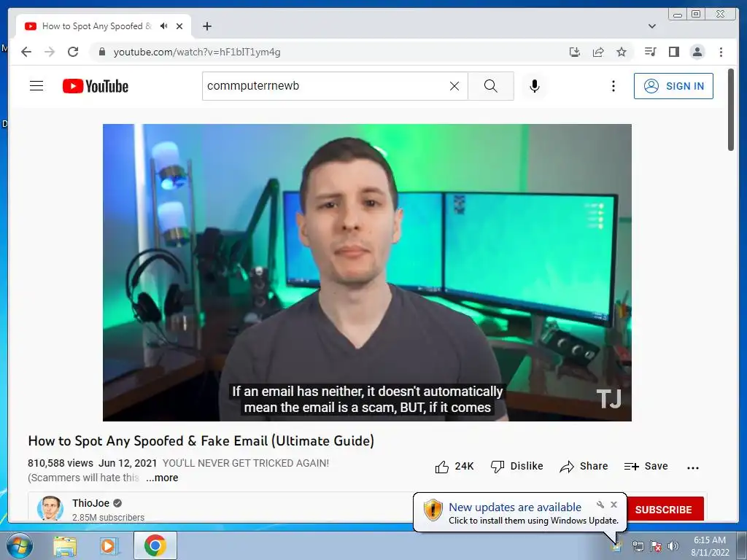Navigate forward in Chrome

coord(50,52)
